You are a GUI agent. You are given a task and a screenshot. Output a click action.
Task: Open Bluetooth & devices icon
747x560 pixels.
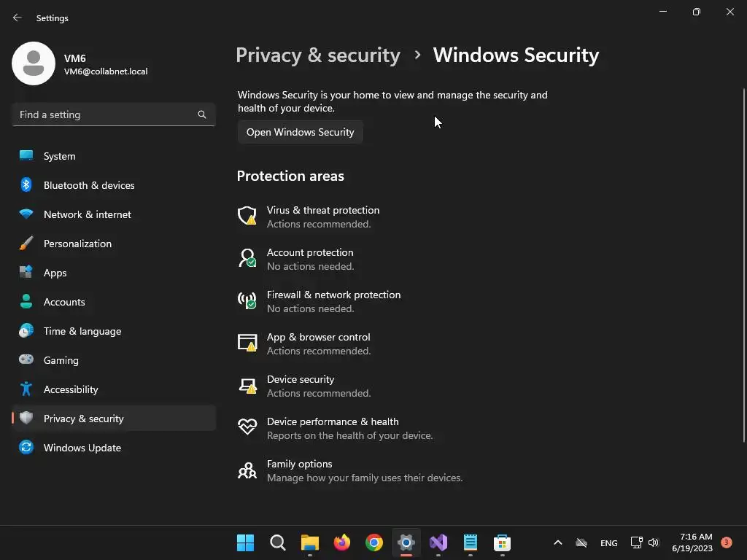[x=26, y=184]
